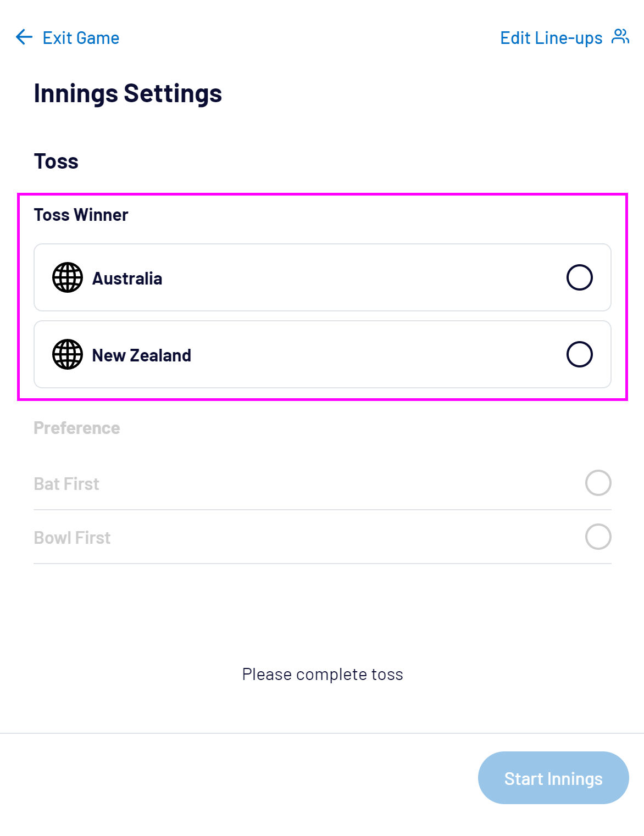Click the Exit Game link
Screen dimensions: 644x836
coord(81,38)
